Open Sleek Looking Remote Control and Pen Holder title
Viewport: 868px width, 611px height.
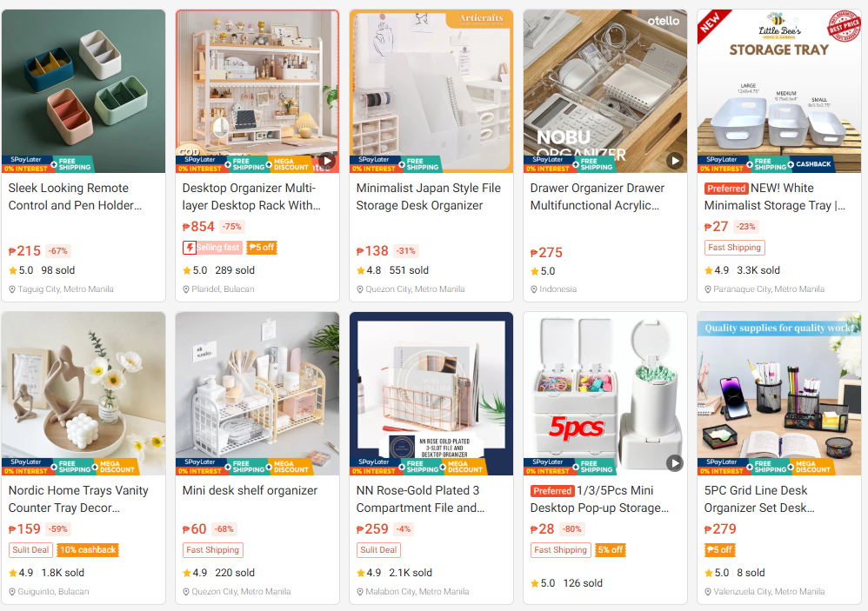76,196
